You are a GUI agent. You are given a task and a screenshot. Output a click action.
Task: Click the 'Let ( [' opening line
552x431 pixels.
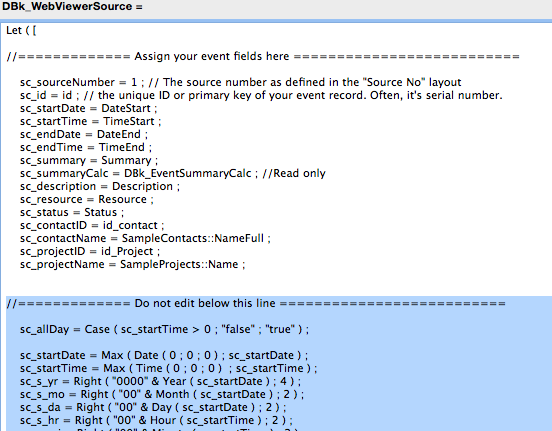(21, 30)
